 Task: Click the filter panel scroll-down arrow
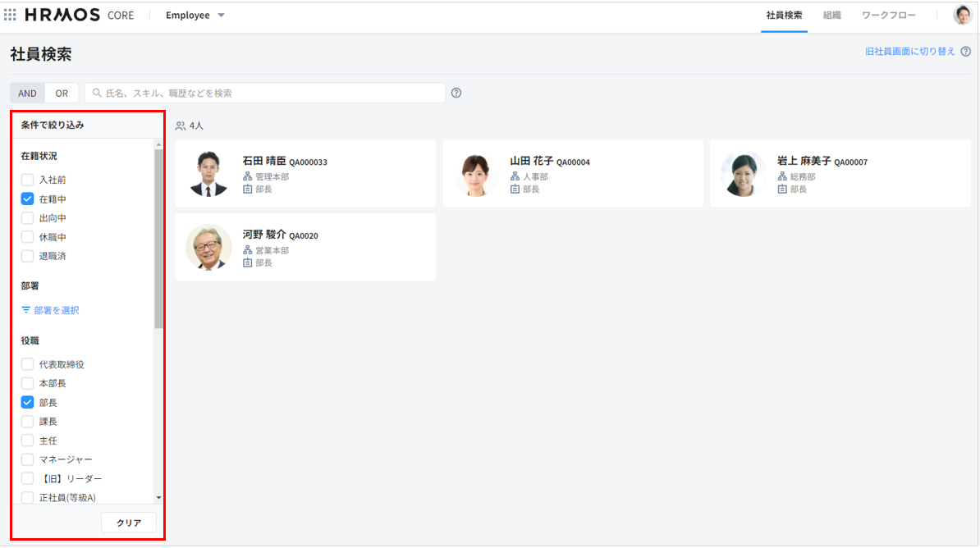pyautogui.click(x=158, y=497)
